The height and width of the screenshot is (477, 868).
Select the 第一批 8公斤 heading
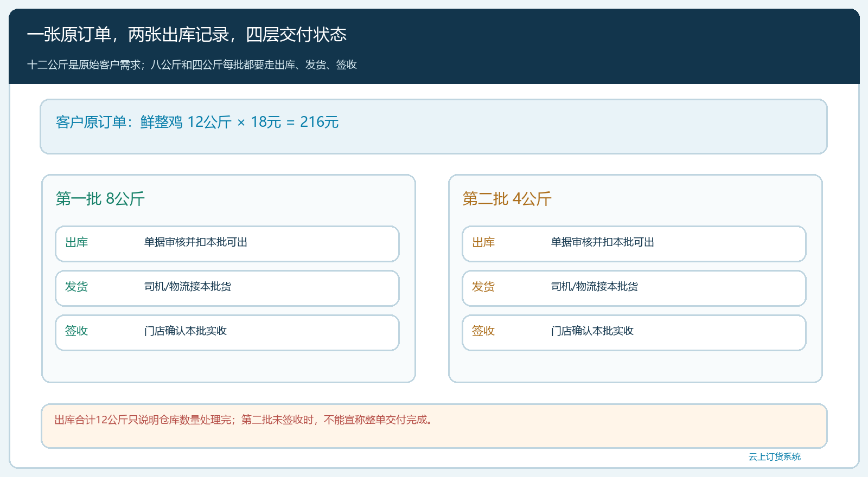[x=100, y=199]
